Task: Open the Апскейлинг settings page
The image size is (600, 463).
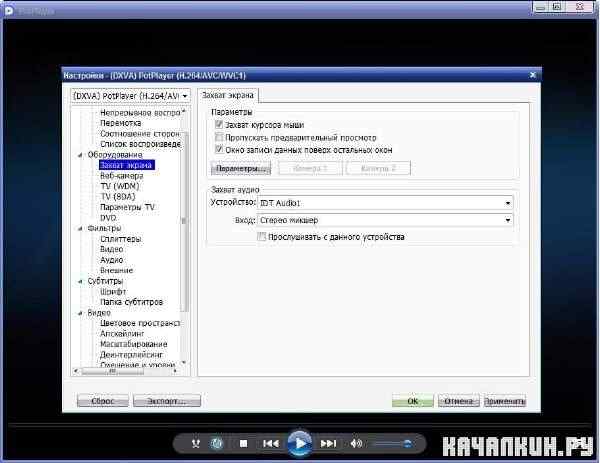Action: click(122, 334)
